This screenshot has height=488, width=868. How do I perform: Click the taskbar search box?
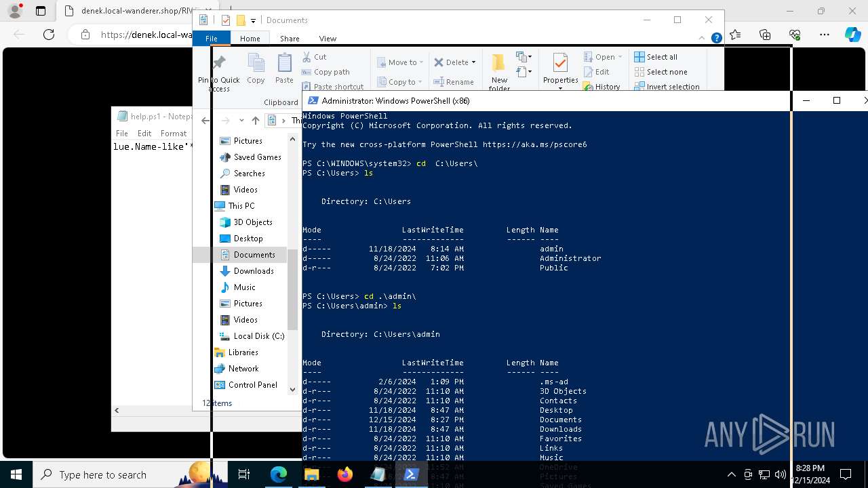[x=132, y=474]
